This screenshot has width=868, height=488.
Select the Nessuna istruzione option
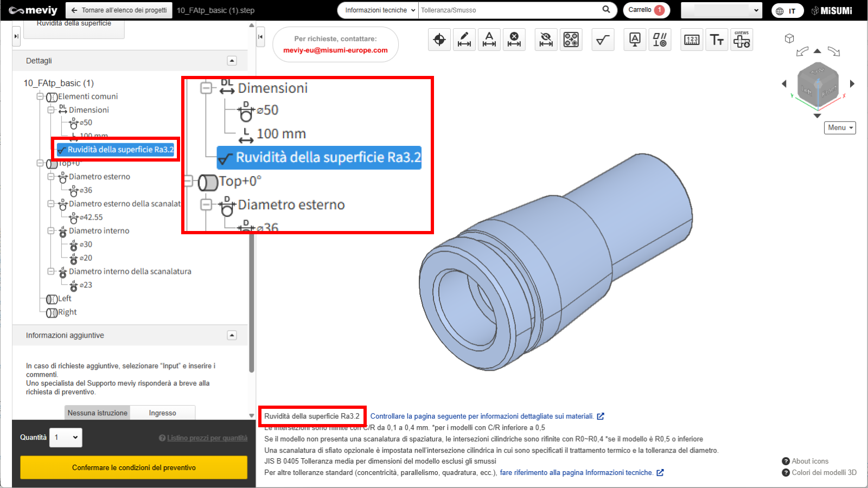point(98,413)
